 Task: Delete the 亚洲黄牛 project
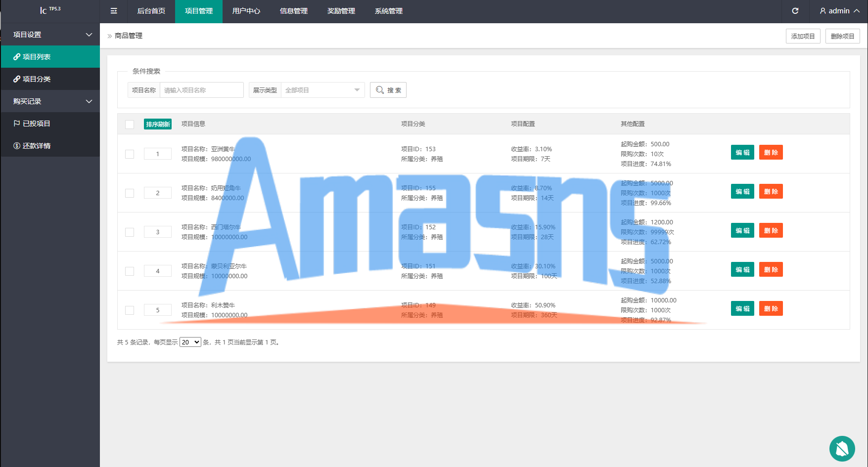pyautogui.click(x=771, y=152)
